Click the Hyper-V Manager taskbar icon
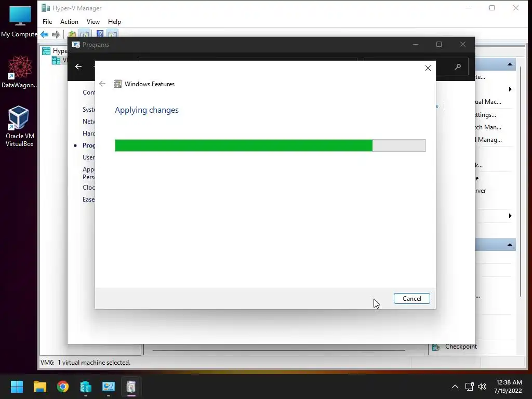This screenshot has width=532, height=399. tap(86, 387)
